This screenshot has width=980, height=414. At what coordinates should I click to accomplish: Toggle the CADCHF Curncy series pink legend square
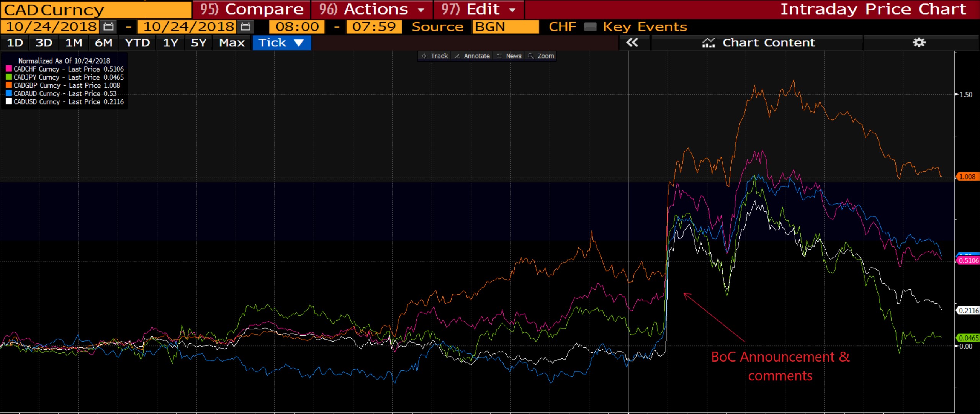[x=9, y=69]
